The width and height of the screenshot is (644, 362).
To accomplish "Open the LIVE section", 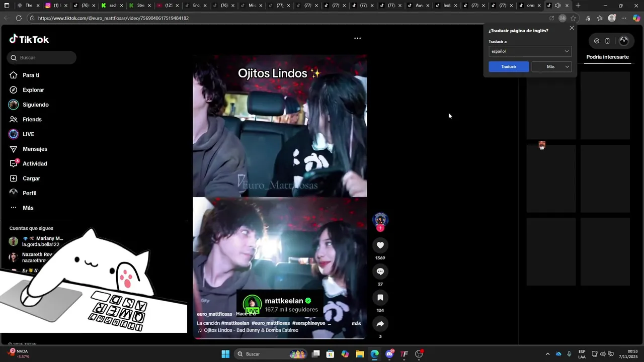I will point(22,134).
